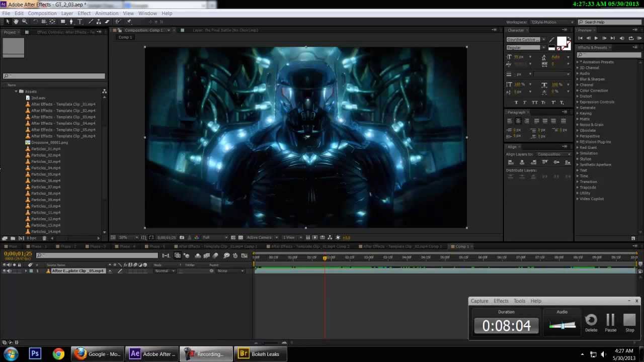Screen dimensions: 644x362
Task: Toggle Faux Bold in Character panel
Action: (516, 103)
